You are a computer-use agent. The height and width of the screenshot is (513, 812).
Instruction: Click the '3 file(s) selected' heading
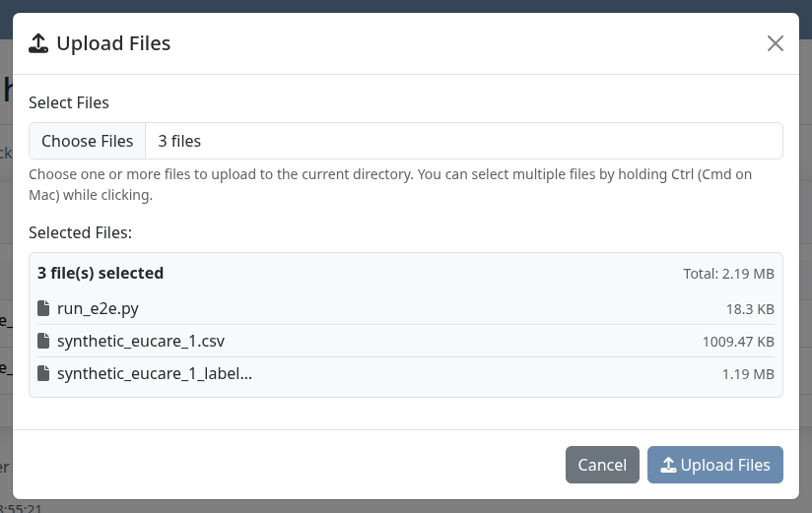click(x=101, y=273)
